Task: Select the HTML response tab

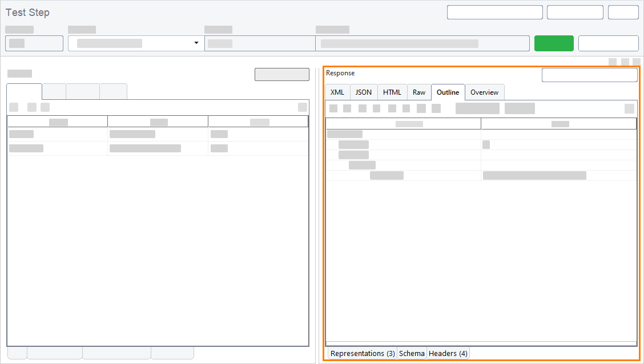Action: point(392,92)
